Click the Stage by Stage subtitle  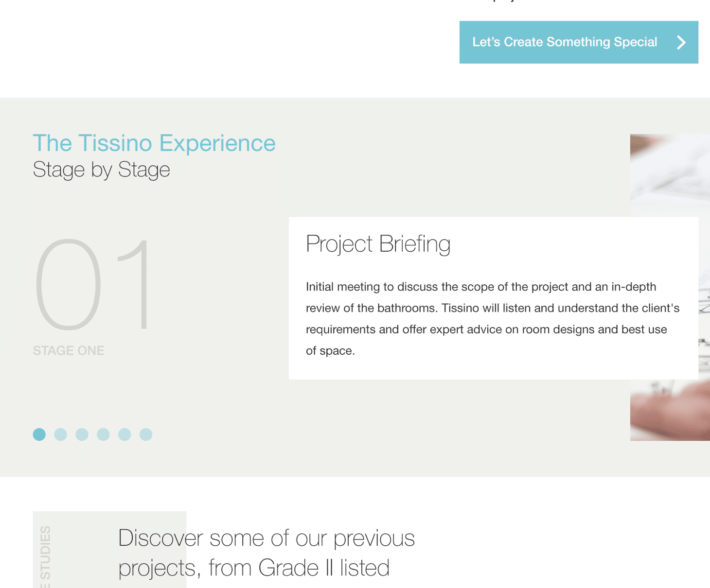tap(101, 170)
